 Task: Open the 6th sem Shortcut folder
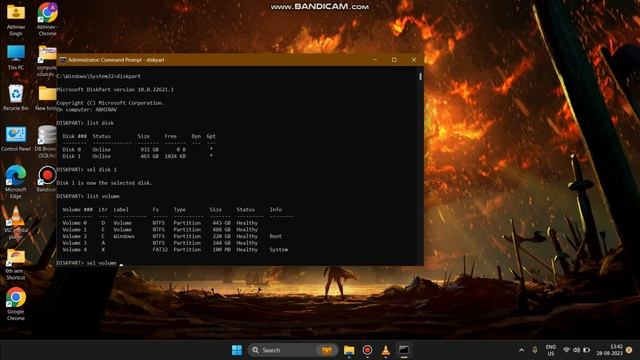pos(16,264)
